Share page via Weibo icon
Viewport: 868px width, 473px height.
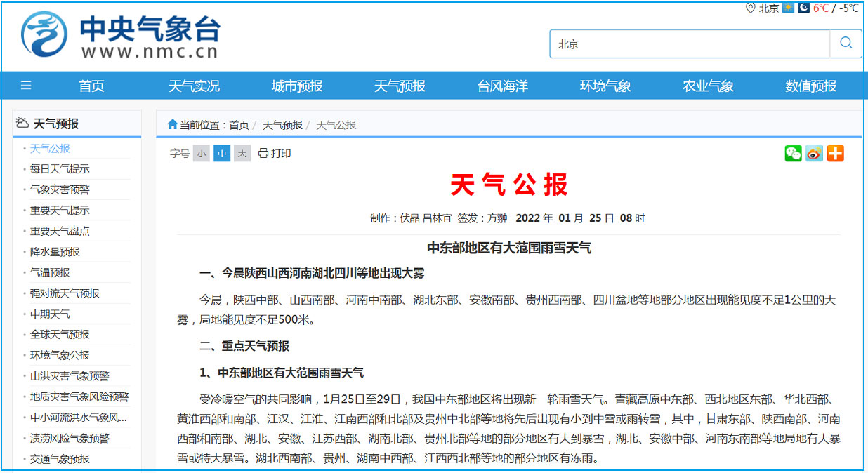[814, 153]
